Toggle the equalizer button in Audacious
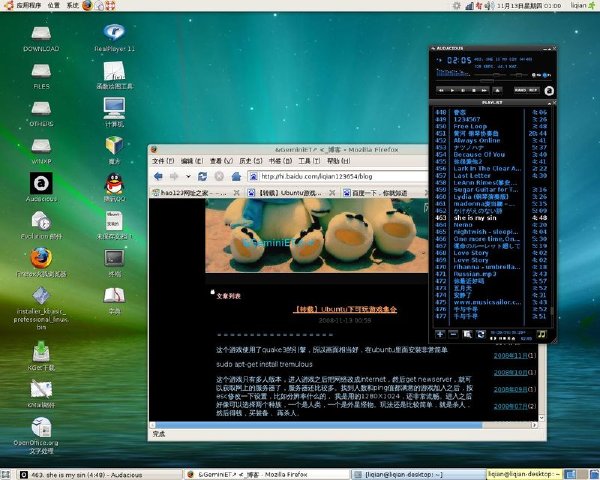The width and height of the screenshot is (600, 480). point(535,75)
